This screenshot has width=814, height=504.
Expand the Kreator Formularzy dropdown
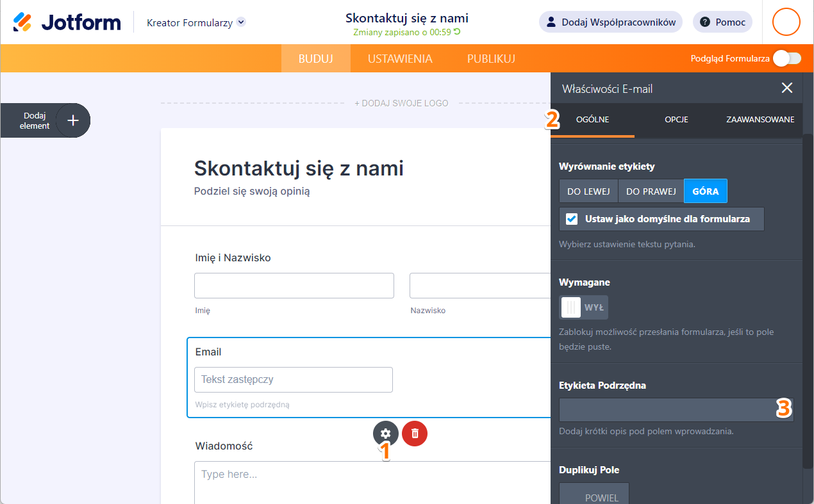point(241,22)
